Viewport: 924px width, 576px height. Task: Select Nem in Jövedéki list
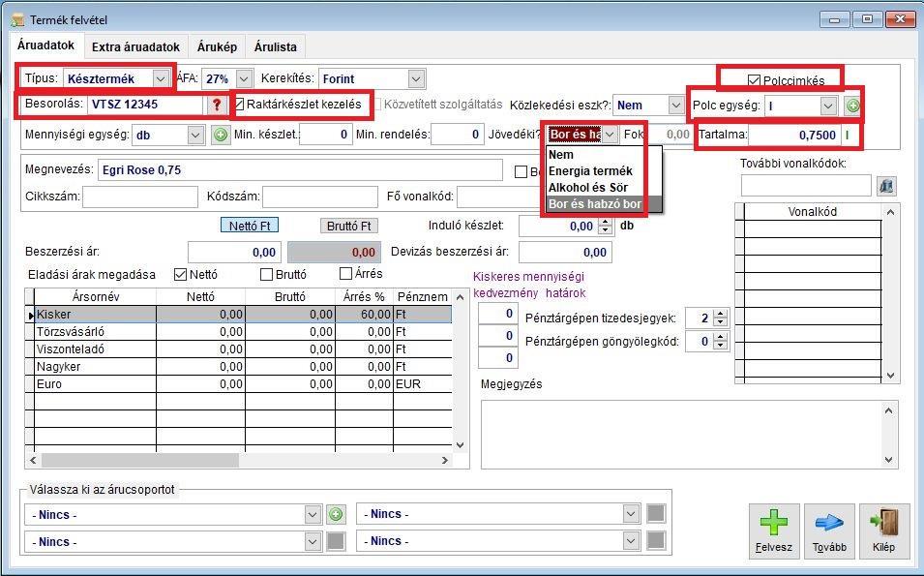pos(604,155)
